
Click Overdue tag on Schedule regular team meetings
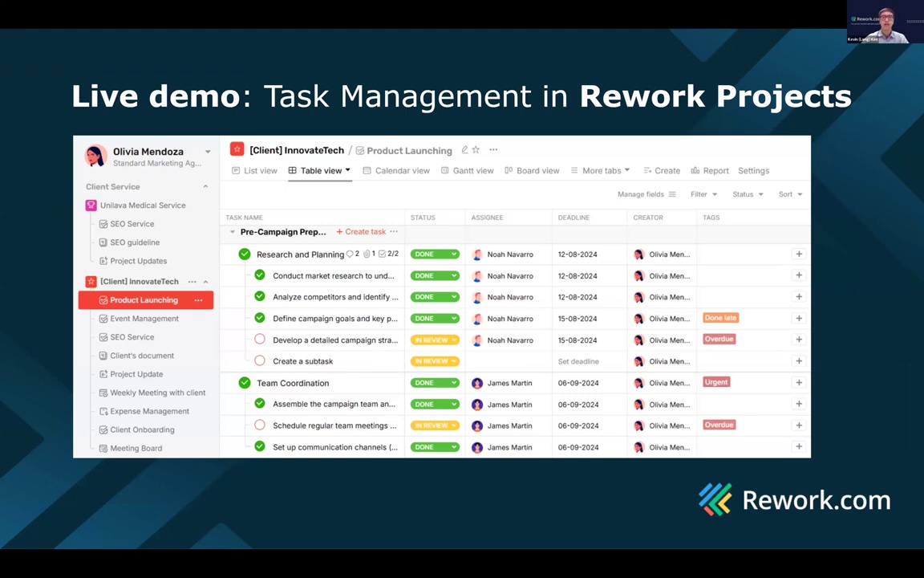(x=719, y=425)
